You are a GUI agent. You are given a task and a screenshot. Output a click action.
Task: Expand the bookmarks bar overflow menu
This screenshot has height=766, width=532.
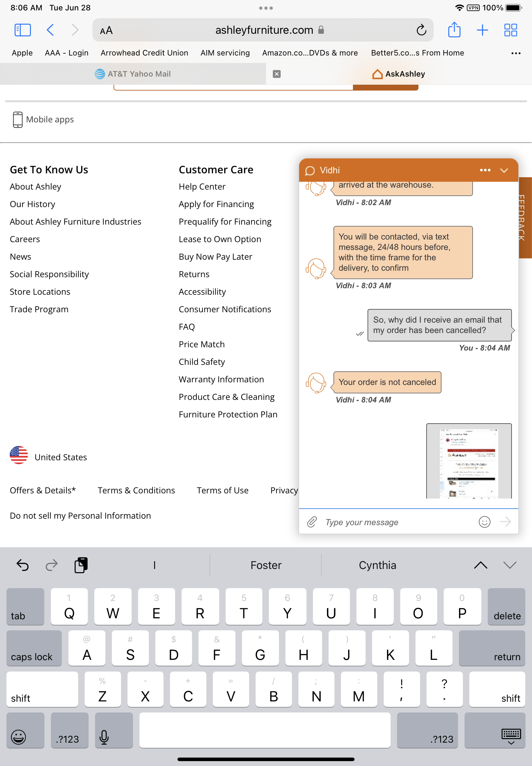coord(516,53)
